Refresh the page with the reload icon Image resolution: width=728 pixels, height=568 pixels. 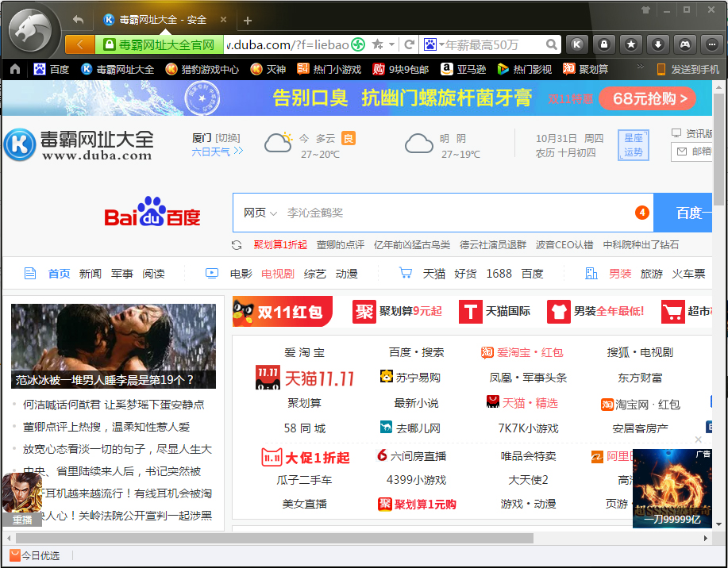(x=409, y=44)
